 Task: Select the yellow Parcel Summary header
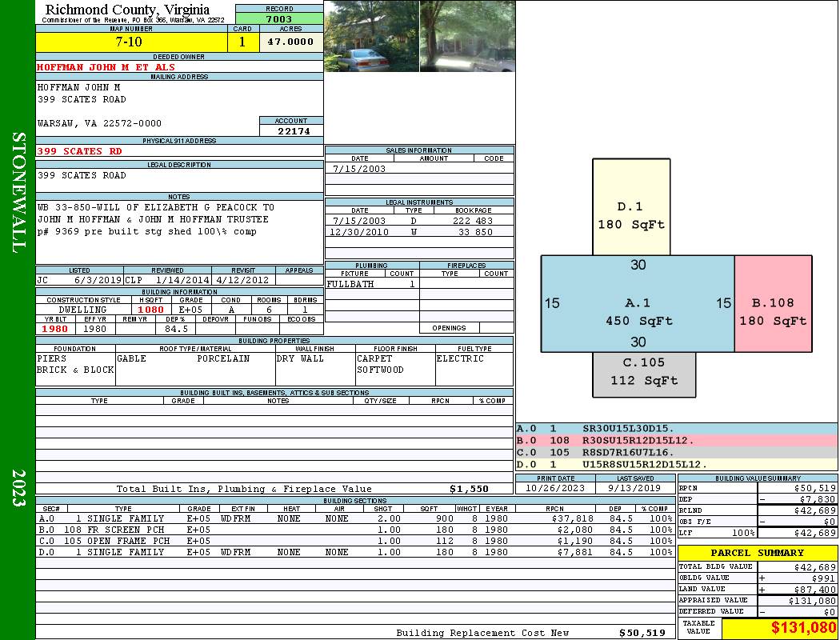coord(757,553)
